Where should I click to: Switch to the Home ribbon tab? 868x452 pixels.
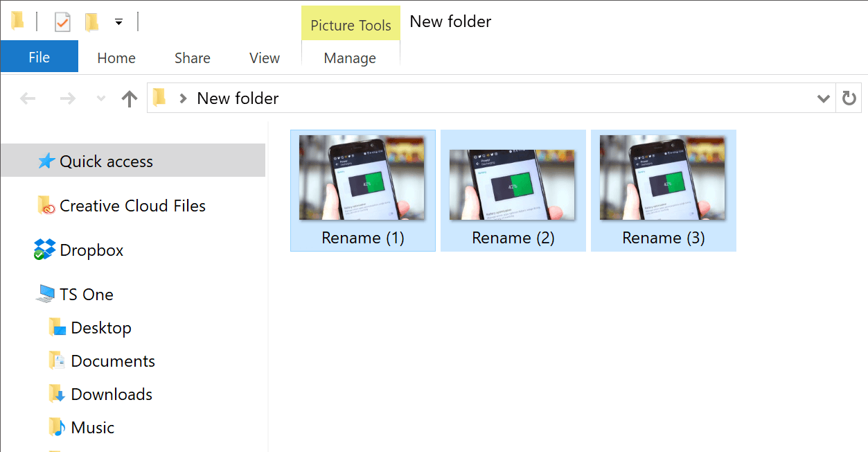click(x=116, y=58)
